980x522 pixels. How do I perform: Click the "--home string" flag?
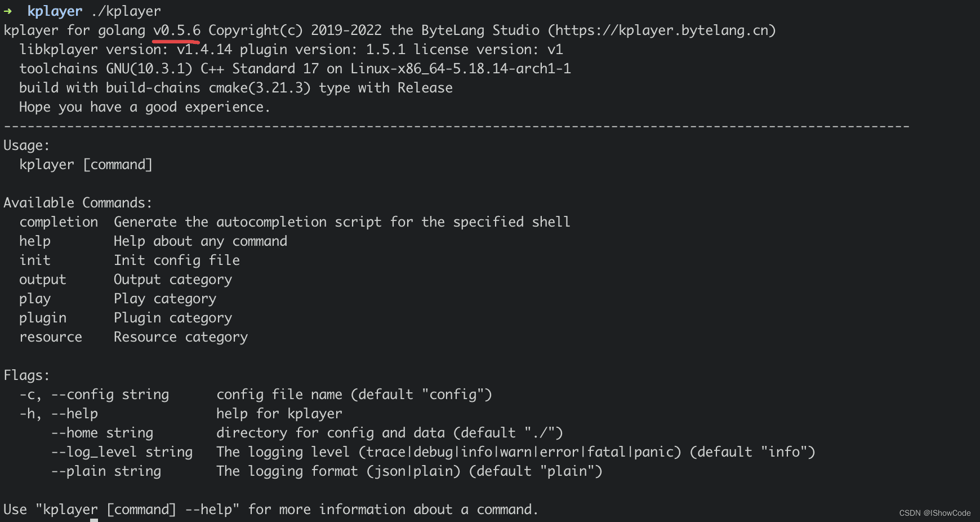(102, 433)
